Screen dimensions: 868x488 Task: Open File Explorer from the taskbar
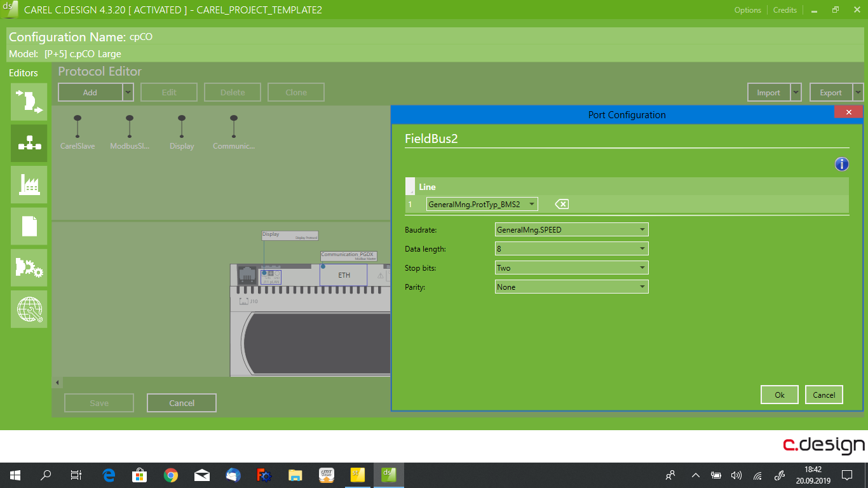click(x=295, y=475)
